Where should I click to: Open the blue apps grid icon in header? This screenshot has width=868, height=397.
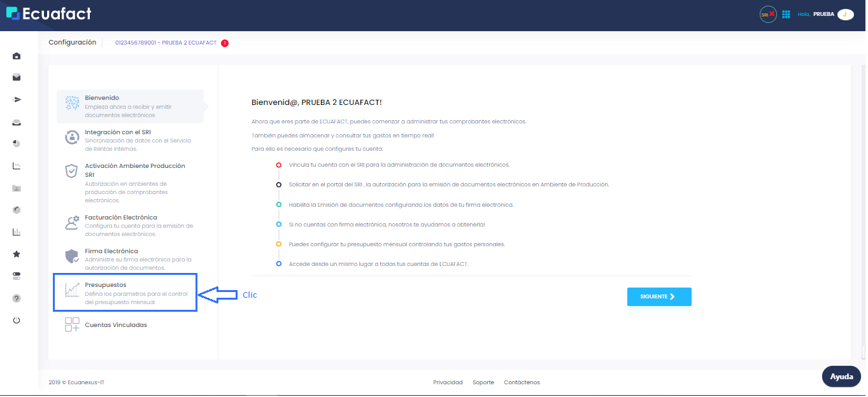coord(786,13)
